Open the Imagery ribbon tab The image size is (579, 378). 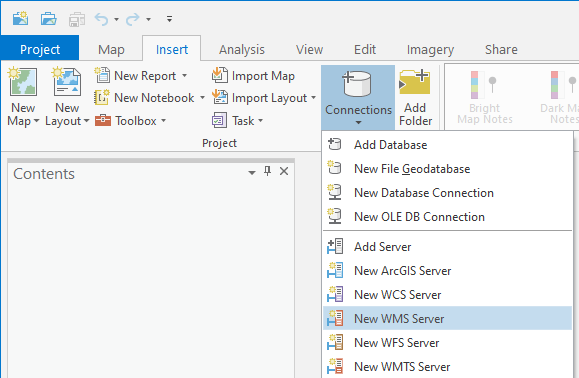click(430, 49)
